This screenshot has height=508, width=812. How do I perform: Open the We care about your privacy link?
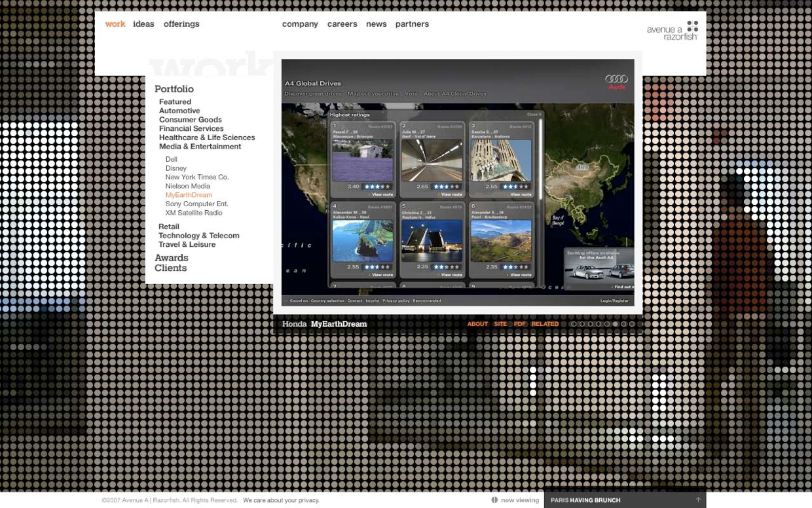281,500
